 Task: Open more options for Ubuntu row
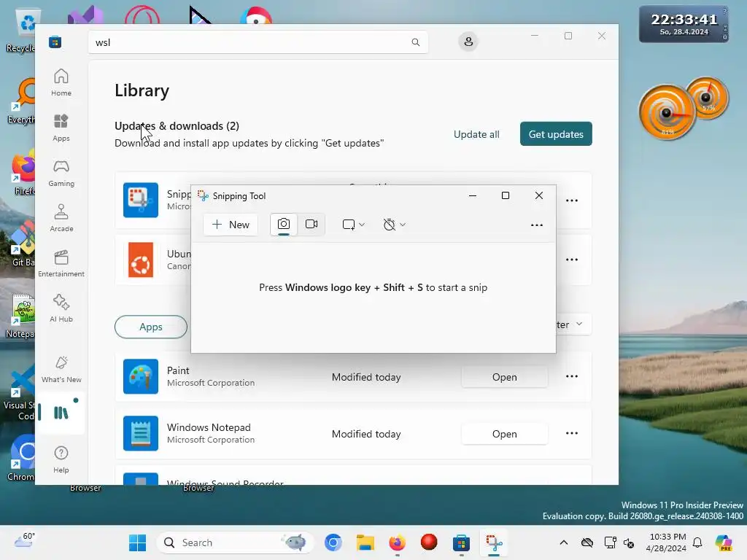click(x=572, y=260)
